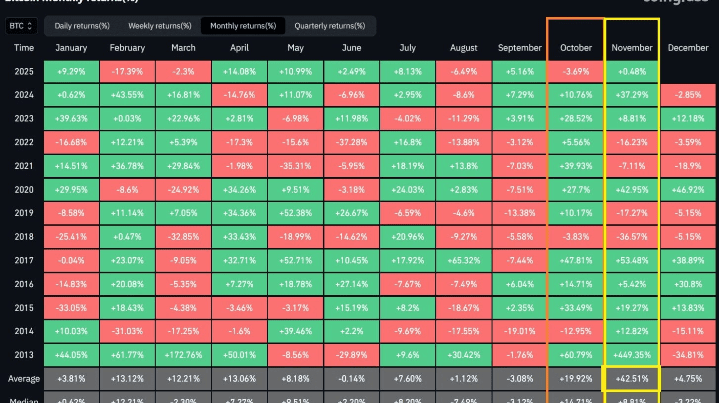Select the 2022 row label
Image resolution: width=719 pixels, height=403 pixels.
tap(24, 142)
